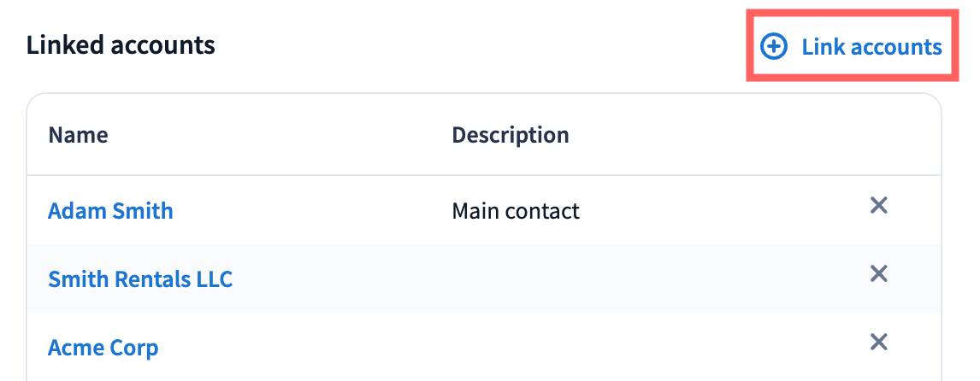Viewport: 980px width, 381px height.
Task: Click the Name column header
Action: [x=78, y=135]
